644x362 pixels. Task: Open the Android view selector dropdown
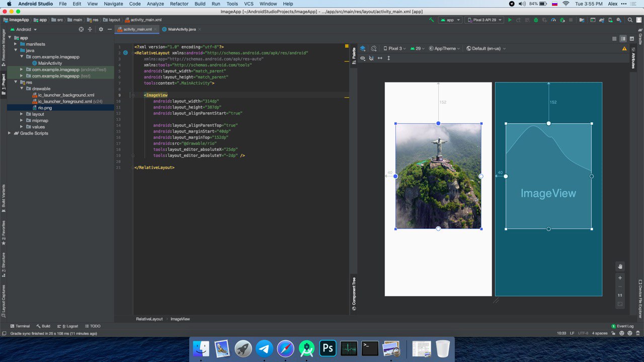tap(24, 29)
